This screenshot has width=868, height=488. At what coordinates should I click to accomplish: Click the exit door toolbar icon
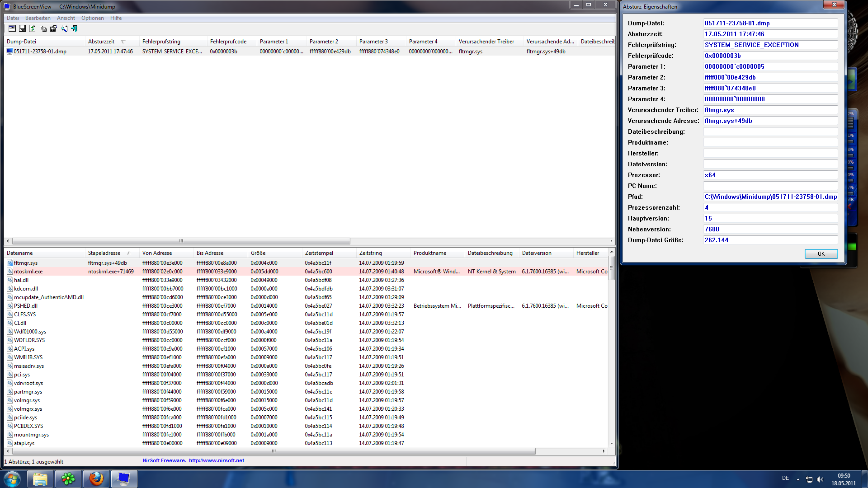click(x=75, y=28)
